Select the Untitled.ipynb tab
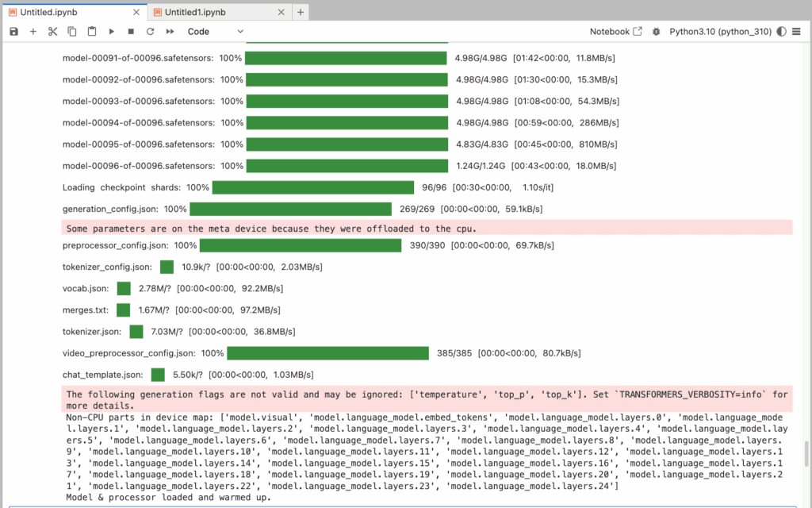 pyautogui.click(x=67, y=12)
